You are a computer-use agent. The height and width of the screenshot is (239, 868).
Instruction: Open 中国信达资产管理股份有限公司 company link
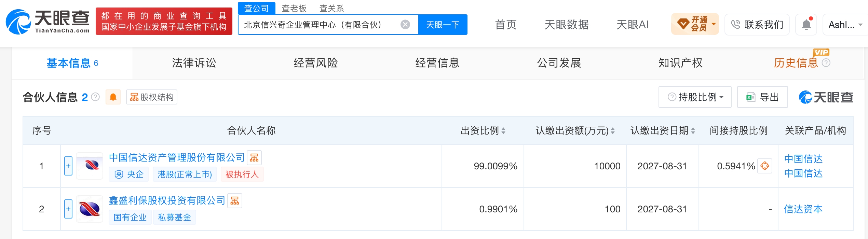(177, 157)
